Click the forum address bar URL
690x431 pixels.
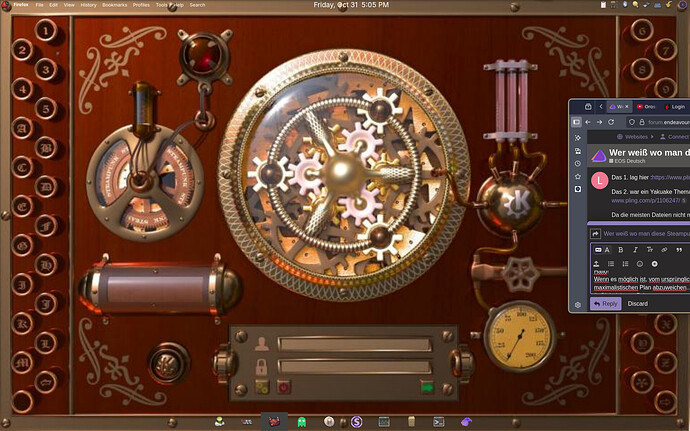tap(669, 122)
